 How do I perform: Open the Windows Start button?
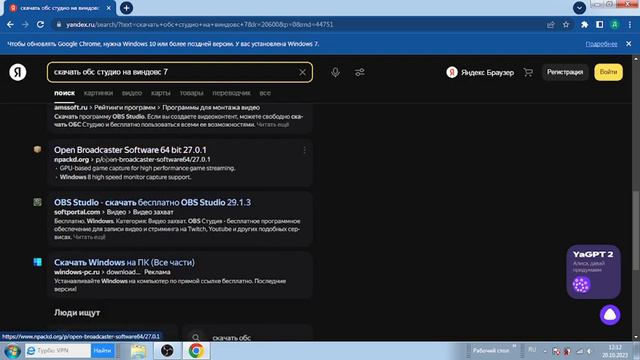[12, 351]
